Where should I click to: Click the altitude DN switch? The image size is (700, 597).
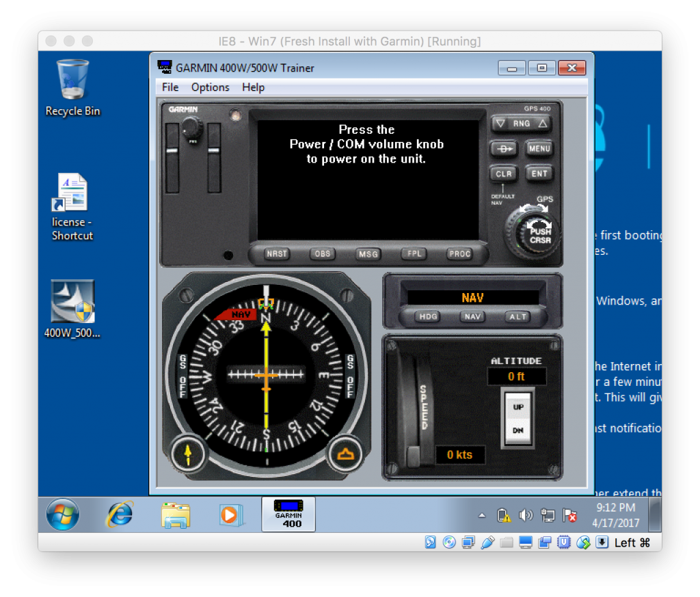pos(518,430)
